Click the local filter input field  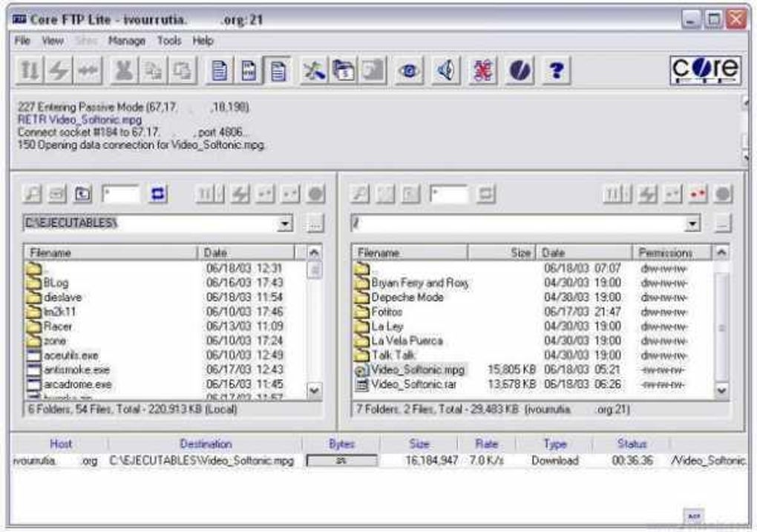click(120, 194)
